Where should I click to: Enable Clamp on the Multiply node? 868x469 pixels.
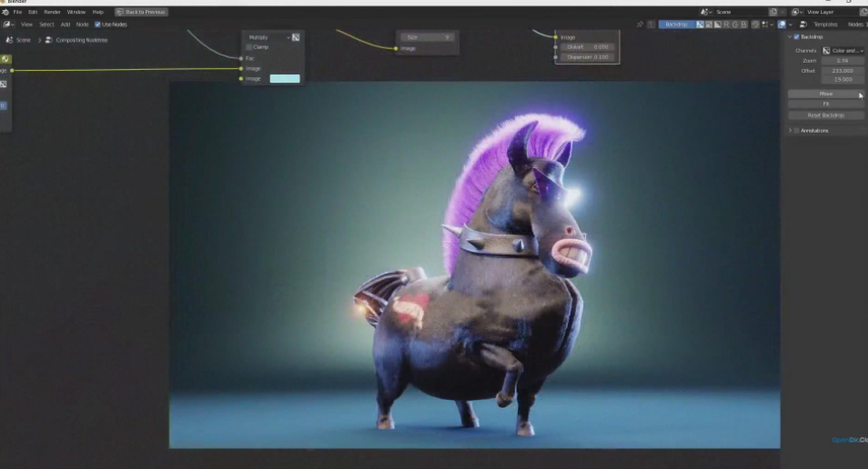[249, 47]
